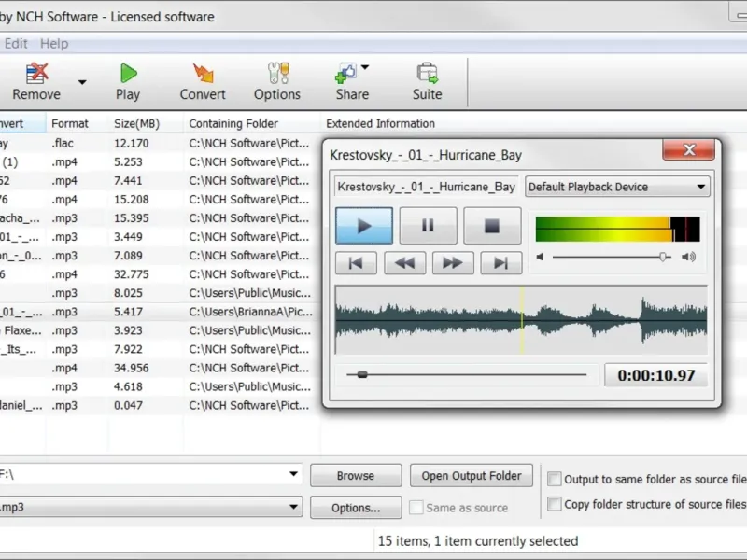This screenshot has height=560, width=747.
Task: Fast forward the track in player
Action: [x=453, y=263]
